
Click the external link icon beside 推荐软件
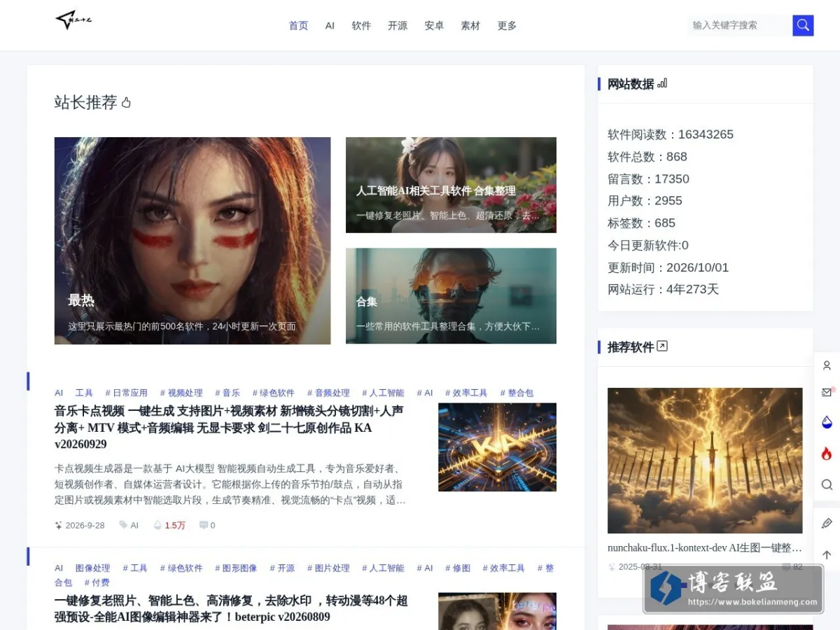(662, 346)
